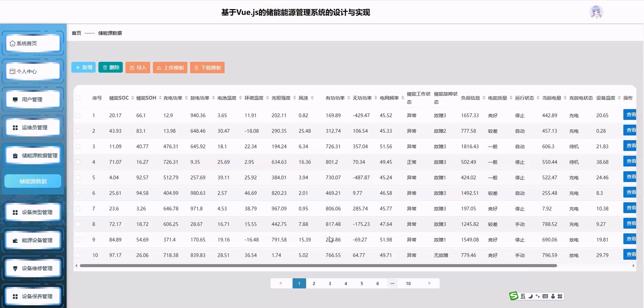
Task: Click the clipboard icon beside 储能源数据管理
Action: (15, 156)
